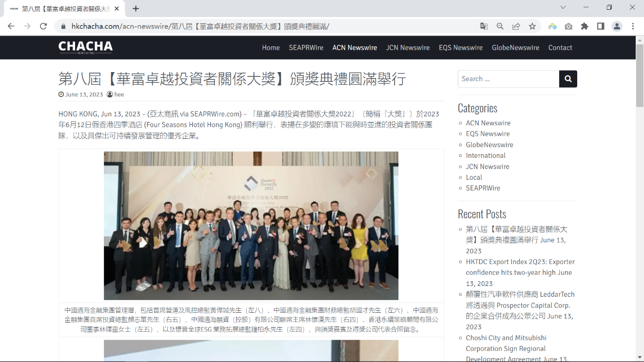Reload the current page
Screen dimensions: 644x362
point(43,26)
